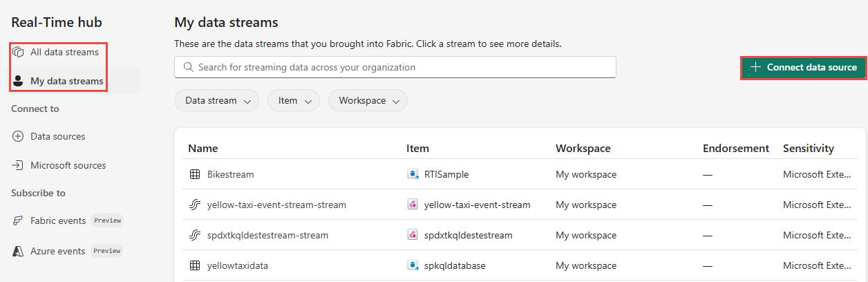The height and width of the screenshot is (282, 868).
Task: Click the Fabric events icon
Action: click(x=18, y=220)
